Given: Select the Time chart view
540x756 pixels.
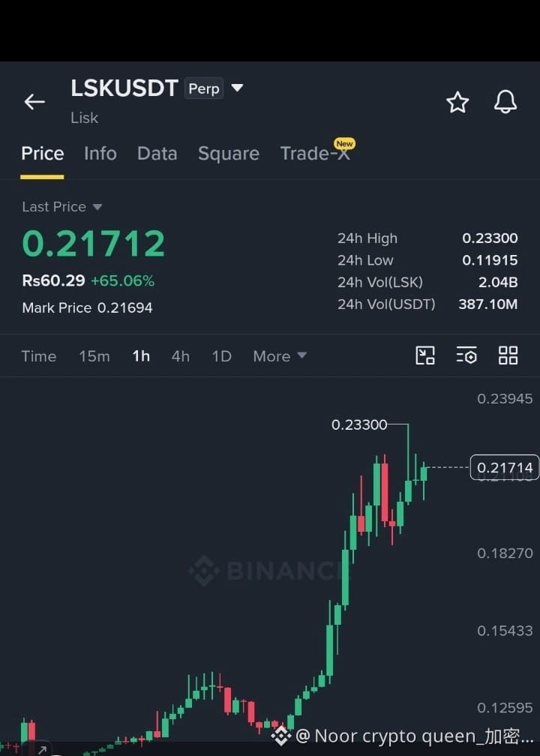Looking at the screenshot, I should tap(39, 356).
